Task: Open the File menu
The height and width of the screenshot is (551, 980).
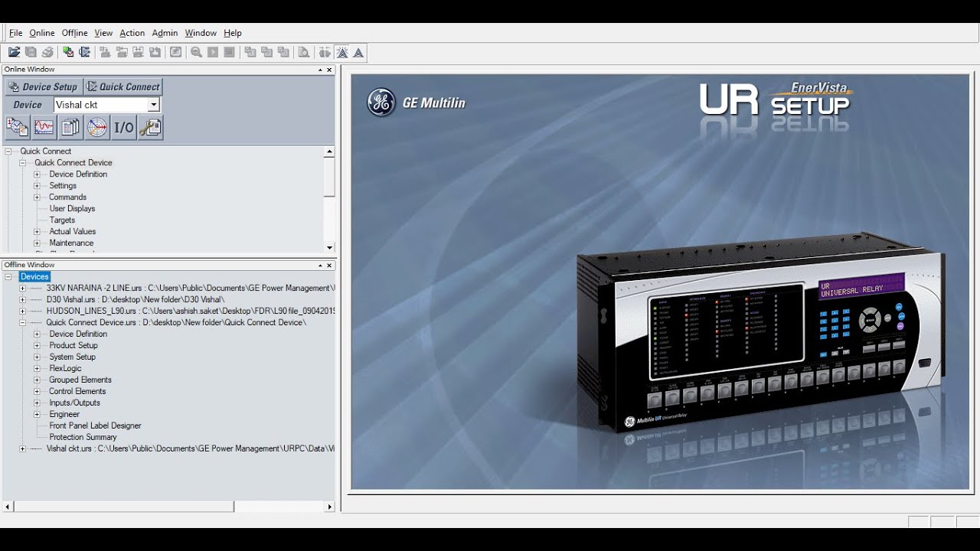Action: point(15,33)
